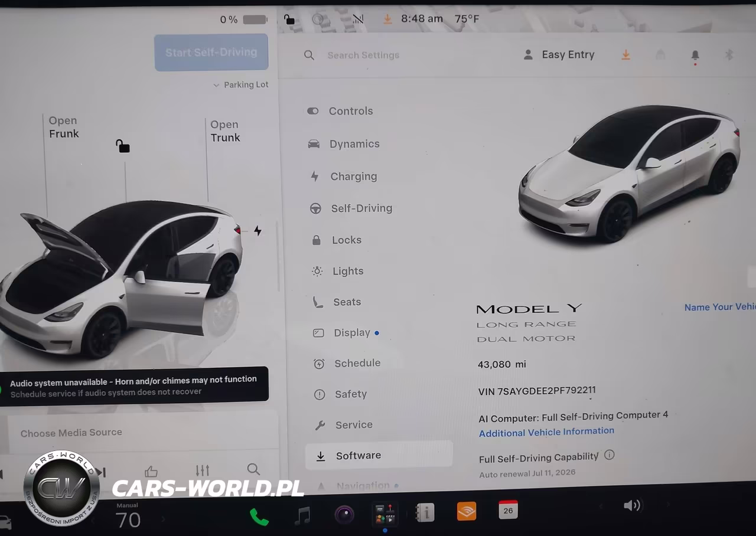Increase volume with the right arrow
This screenshot has width=756, height=536.
click(x=669, y=505)
